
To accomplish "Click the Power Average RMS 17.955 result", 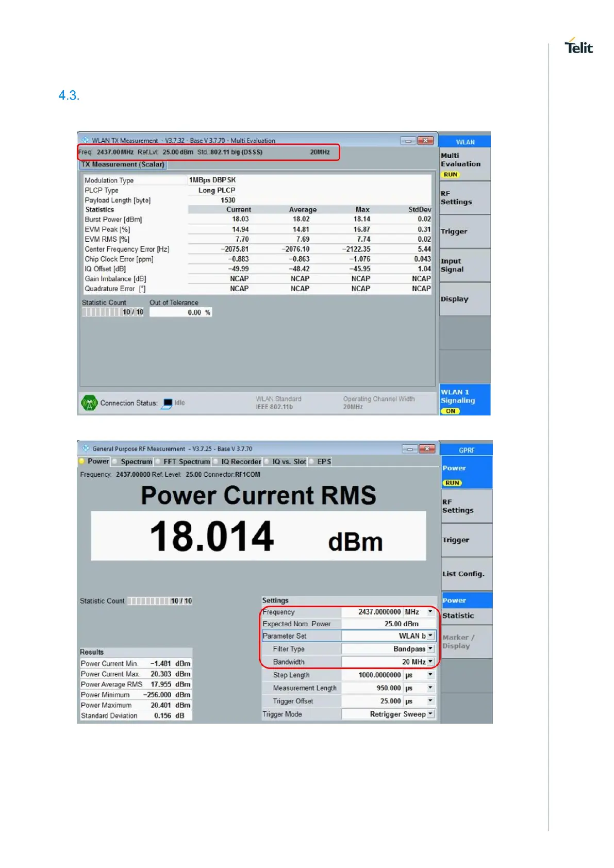I will pos(136,685).
